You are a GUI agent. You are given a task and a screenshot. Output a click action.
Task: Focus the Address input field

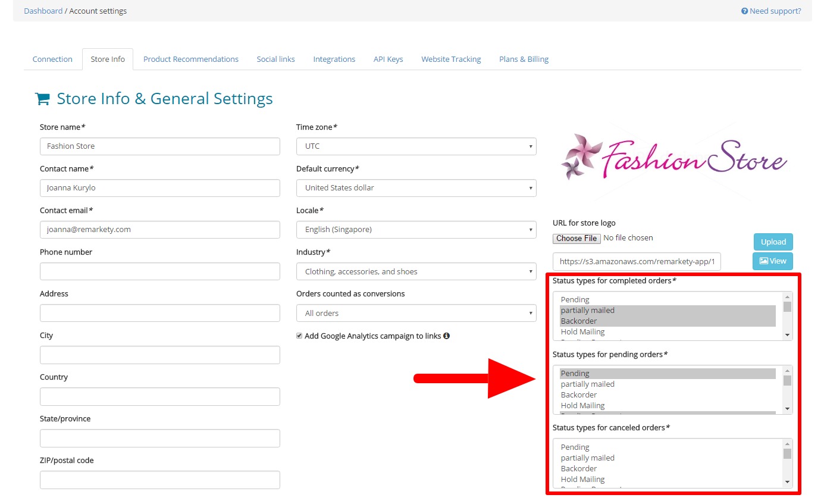160,313
